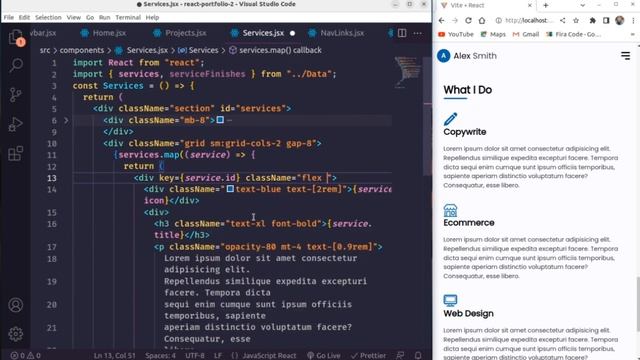Click Prettier in the status bar
This screenshot has height=360, width=640.
368,356
